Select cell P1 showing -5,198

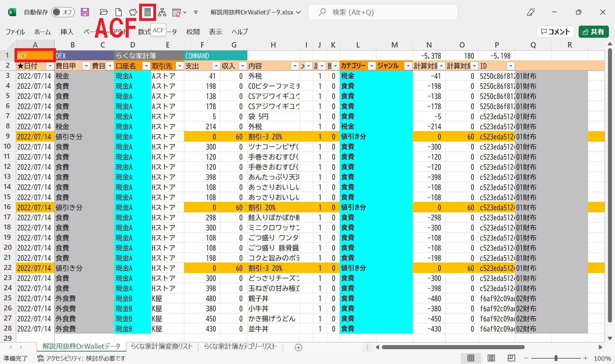point(497,56)
